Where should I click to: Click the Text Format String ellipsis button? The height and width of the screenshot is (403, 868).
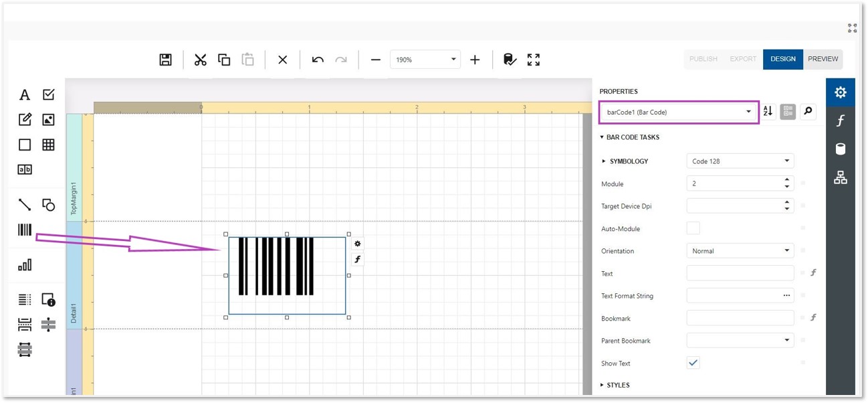click(x=786, y=296)
